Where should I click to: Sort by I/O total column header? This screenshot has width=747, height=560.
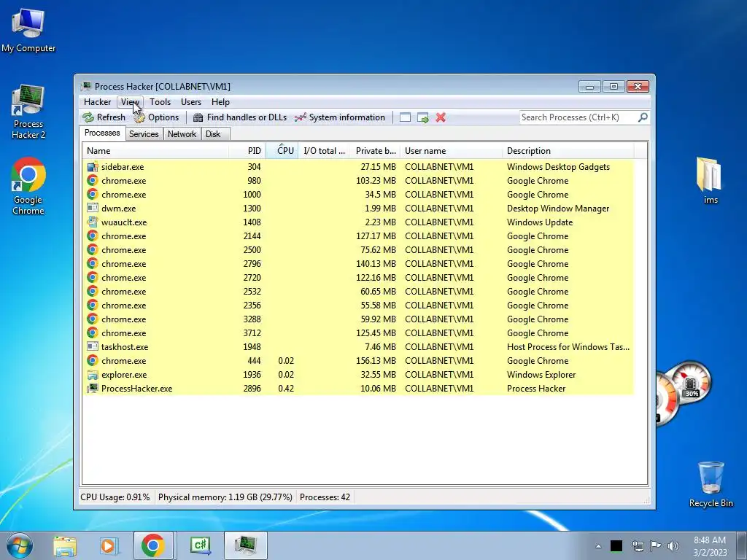(x=324, y=151)
